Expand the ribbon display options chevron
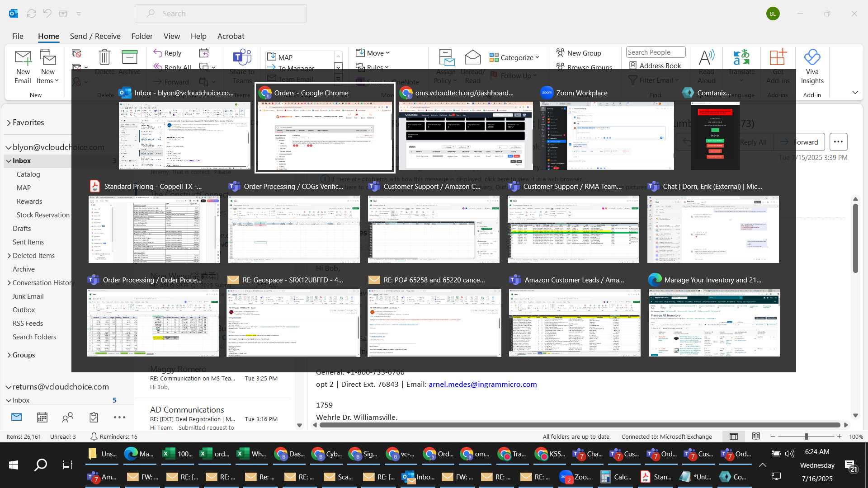The height and width of the screenshot is (488, 868). tap(855, 93)
